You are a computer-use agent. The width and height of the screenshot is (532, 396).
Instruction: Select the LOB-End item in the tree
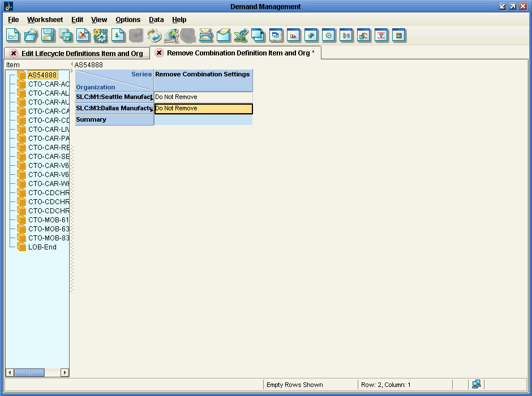42,247
